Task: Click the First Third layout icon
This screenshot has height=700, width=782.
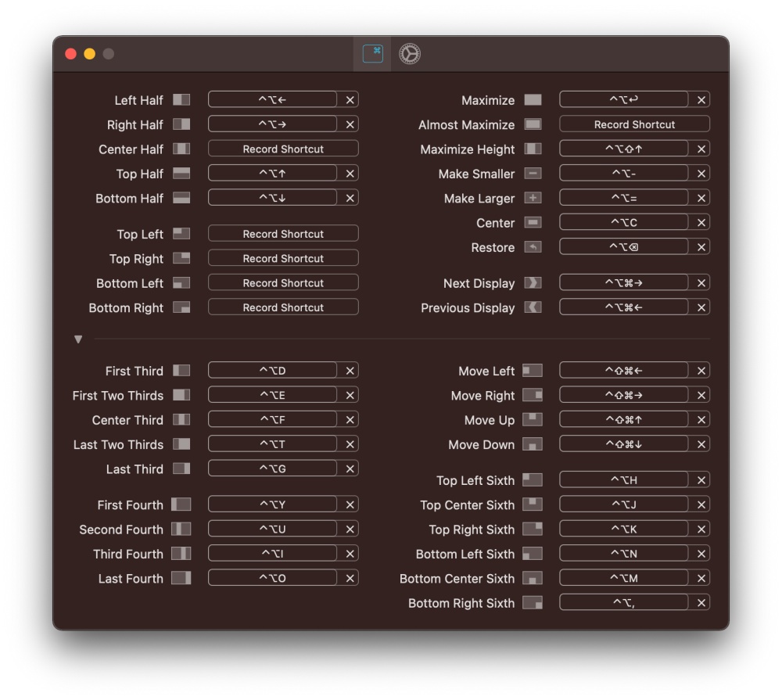Action: tap(181, 371)
